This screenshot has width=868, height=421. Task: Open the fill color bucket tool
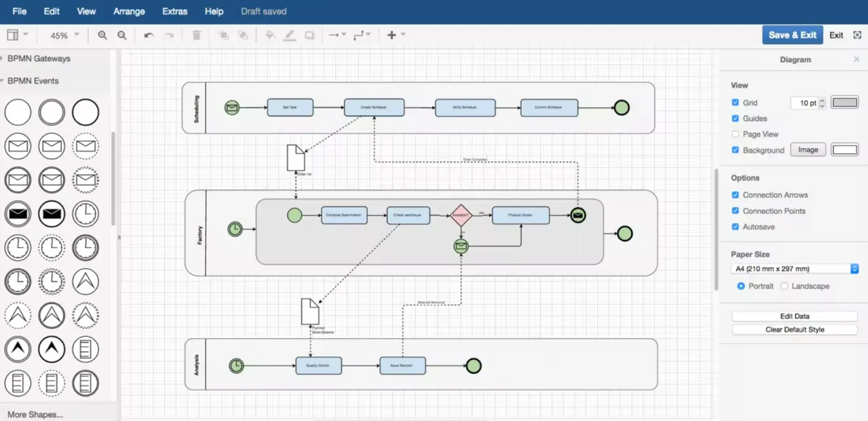270,35
